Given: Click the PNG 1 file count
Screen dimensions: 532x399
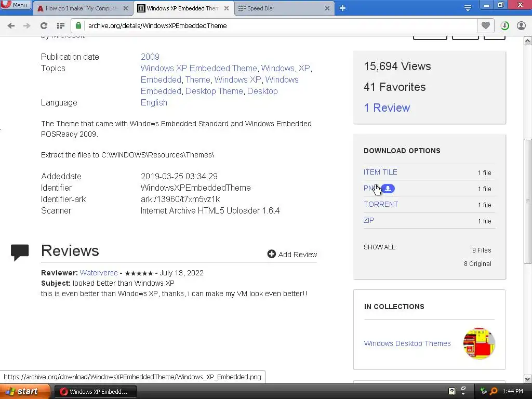Looking at the screenshot, I should point(485,189).
